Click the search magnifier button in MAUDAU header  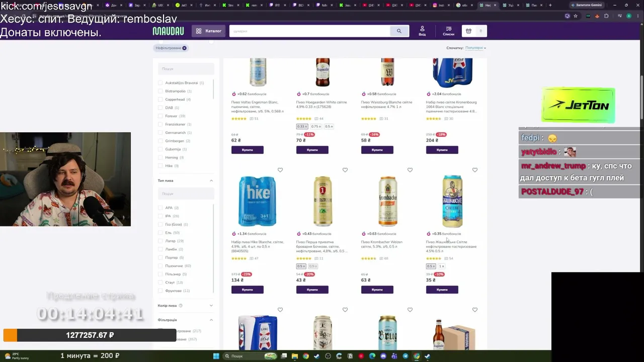click(399, 31)
